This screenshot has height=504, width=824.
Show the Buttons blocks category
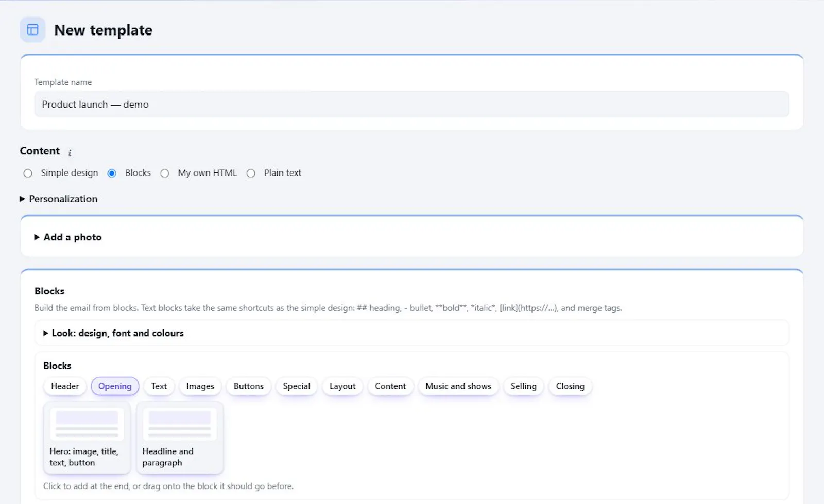(249, 386)
